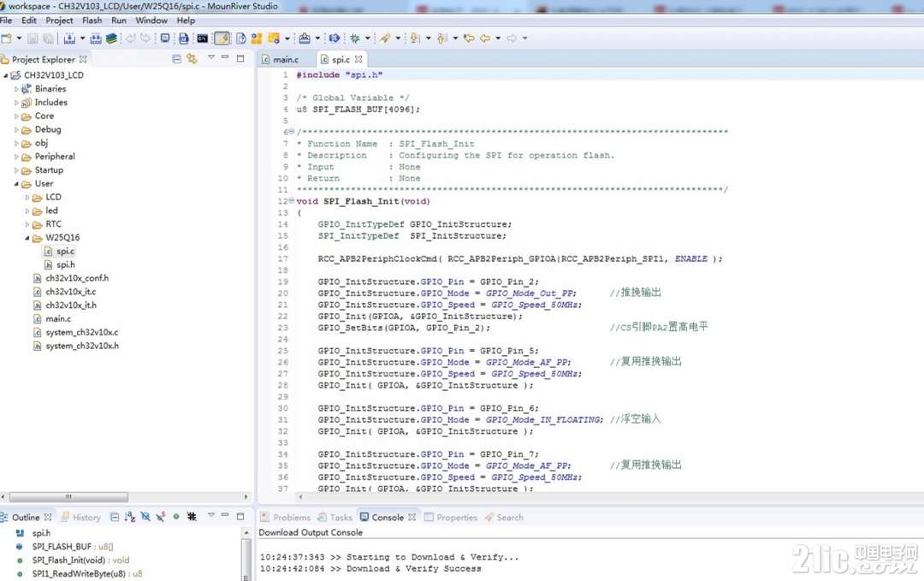Image resolution: width=924 pixels, height=581 pixels.
Task: Switch to the Tasks tab
Action: 335,518
